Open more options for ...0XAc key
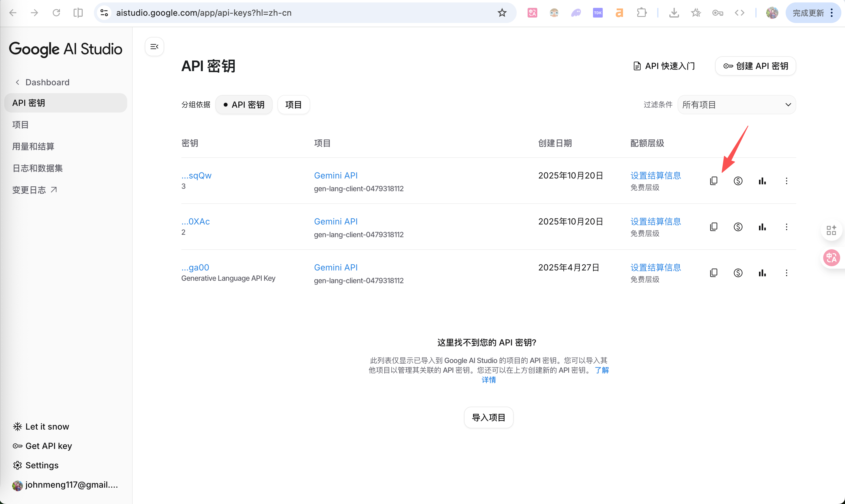Screen dimensions: 845x504 786,227
